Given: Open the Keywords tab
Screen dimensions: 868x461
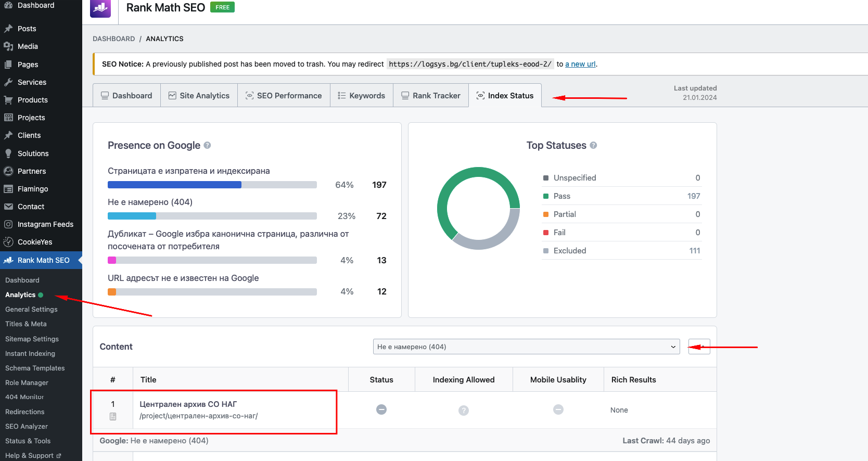Looking at the screenshot, I should (x=362, y=96).
